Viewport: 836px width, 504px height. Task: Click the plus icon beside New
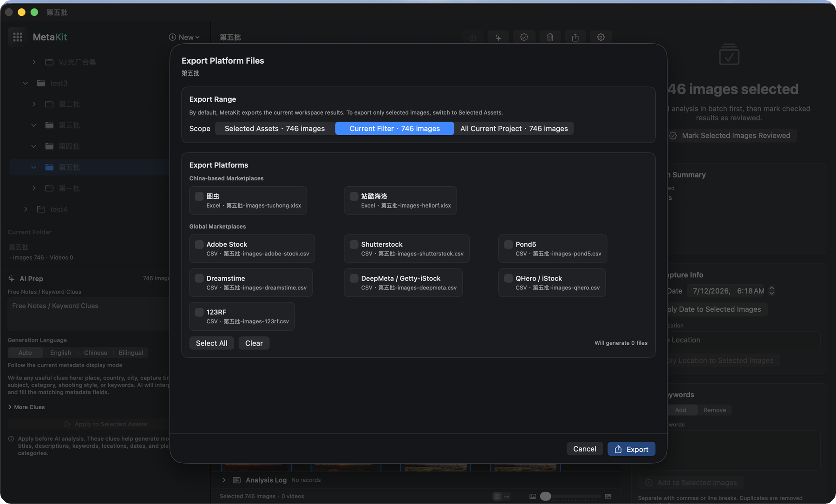point(172,37)
